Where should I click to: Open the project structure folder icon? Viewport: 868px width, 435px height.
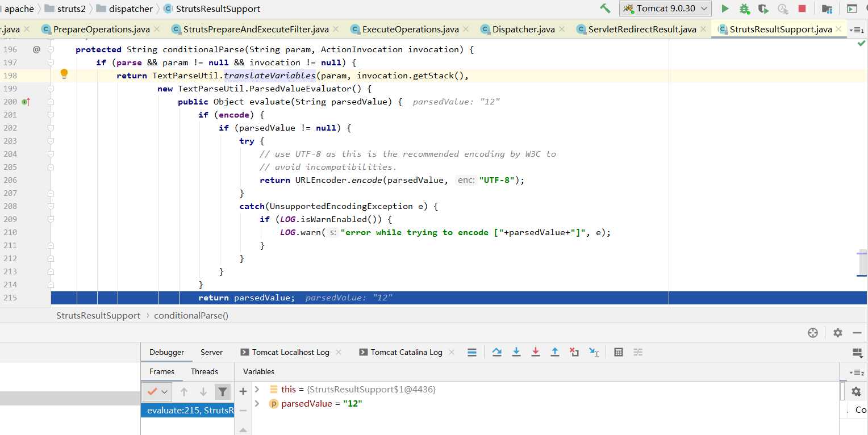click(x=827, y=9)
